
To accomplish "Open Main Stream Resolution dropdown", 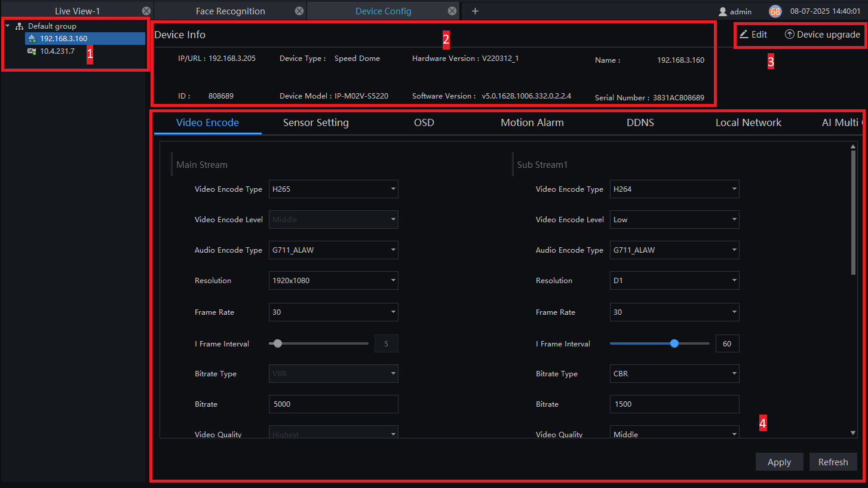I will (x=333, y=281).
